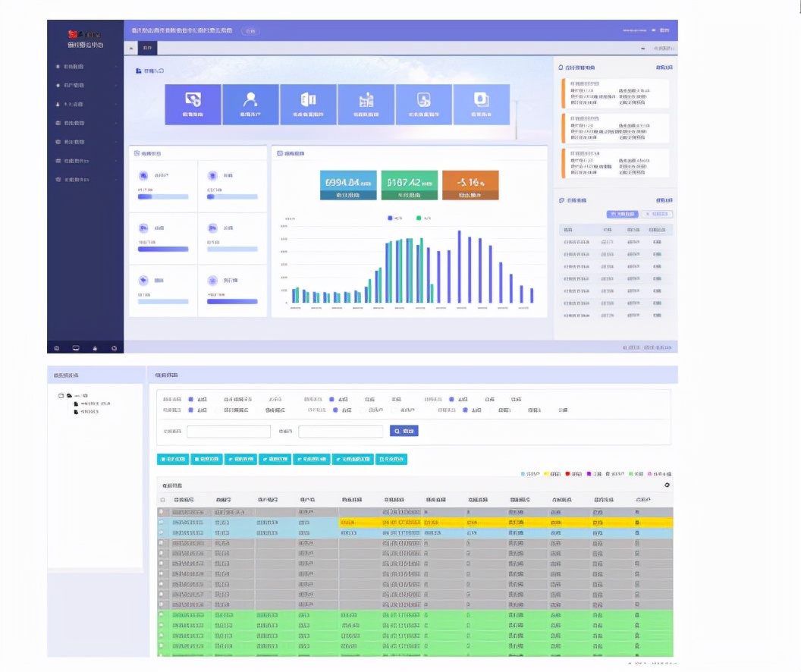The image size is (801, 672).
Task: Select the highlighted blue tab above right-side table
Action: coord(622,214)
